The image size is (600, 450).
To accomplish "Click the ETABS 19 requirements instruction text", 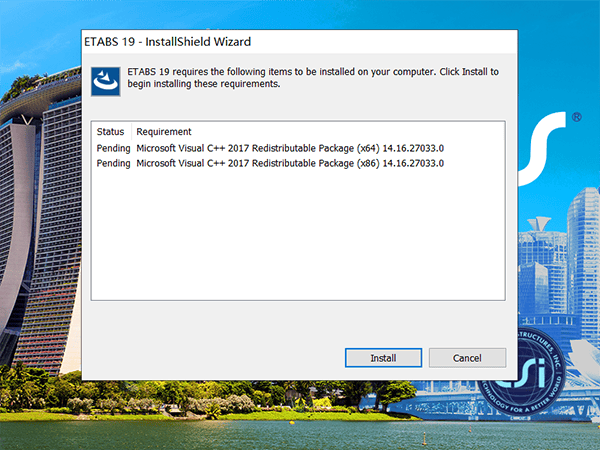I will 312,79.
